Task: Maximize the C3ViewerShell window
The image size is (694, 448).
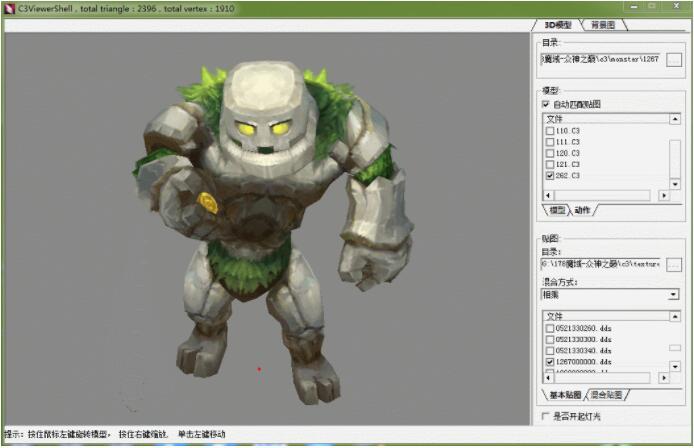Action: tap(652, 6)
